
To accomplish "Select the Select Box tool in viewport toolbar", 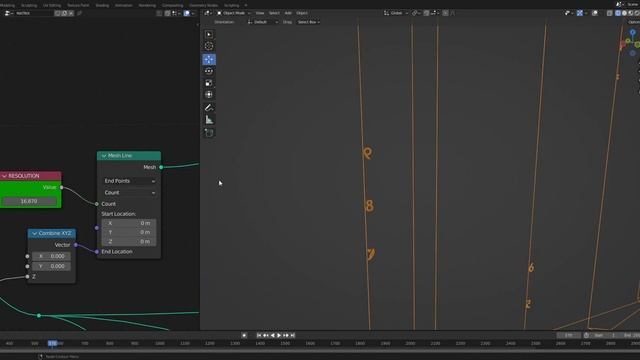I will [x=209, y=34].
